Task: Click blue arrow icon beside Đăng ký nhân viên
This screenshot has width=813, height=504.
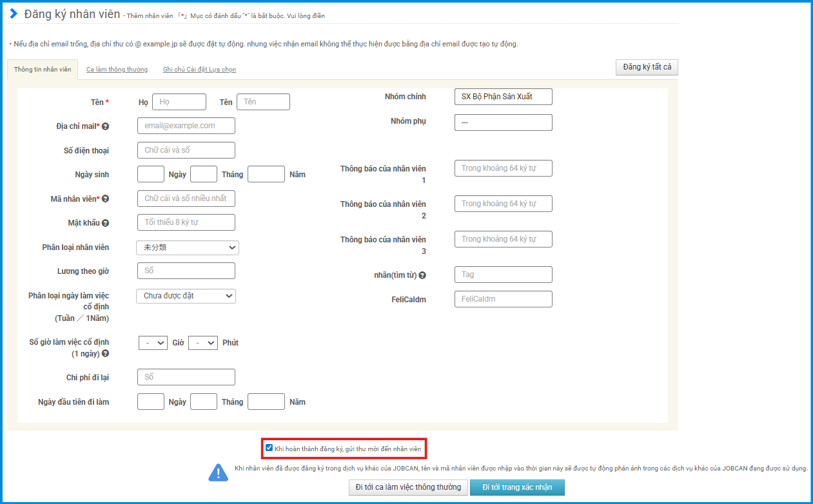Action: [14, 14]
